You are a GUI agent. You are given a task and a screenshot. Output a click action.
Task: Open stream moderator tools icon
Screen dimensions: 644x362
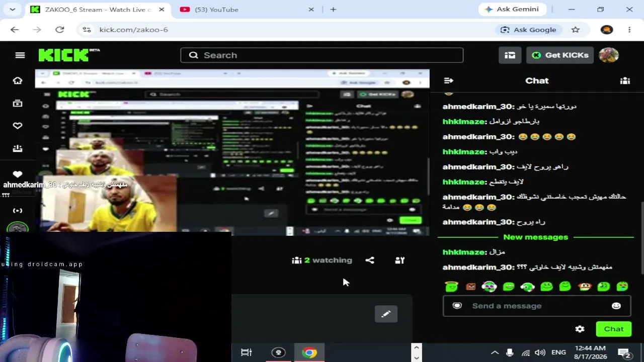coord(400,260)
